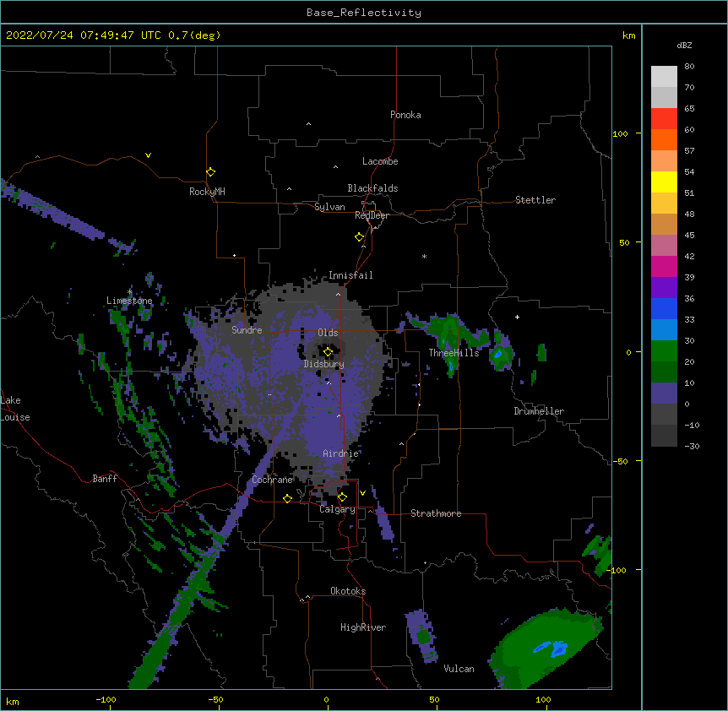Click the -100 tick label on bottom axis
Screen dimensions: 728x711
(x=106, y=699)
